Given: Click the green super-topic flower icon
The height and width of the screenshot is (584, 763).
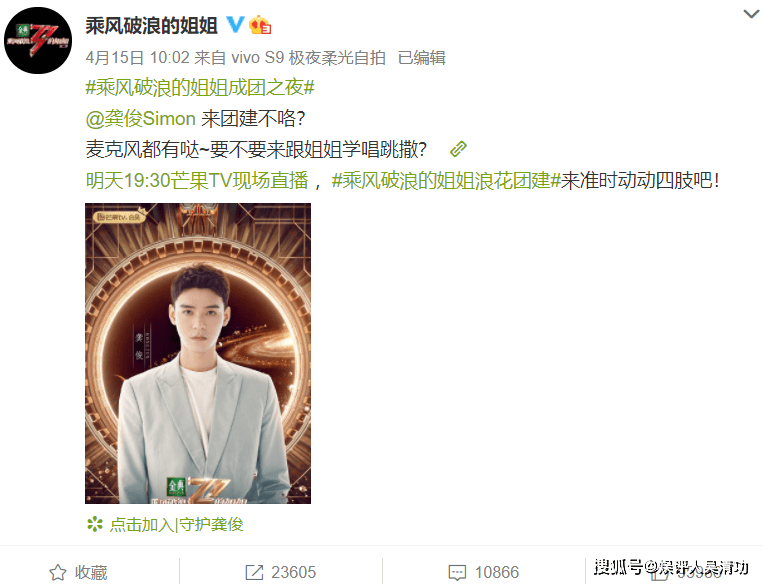Looking at the screenshot, I should [x=94, y=524].
